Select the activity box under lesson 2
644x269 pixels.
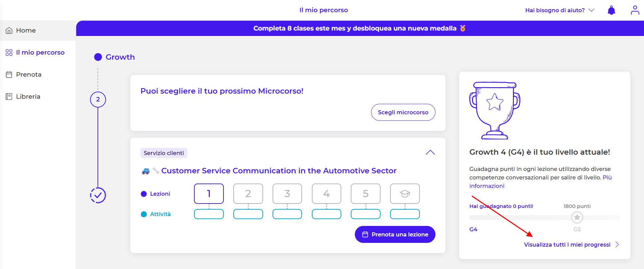248,214
